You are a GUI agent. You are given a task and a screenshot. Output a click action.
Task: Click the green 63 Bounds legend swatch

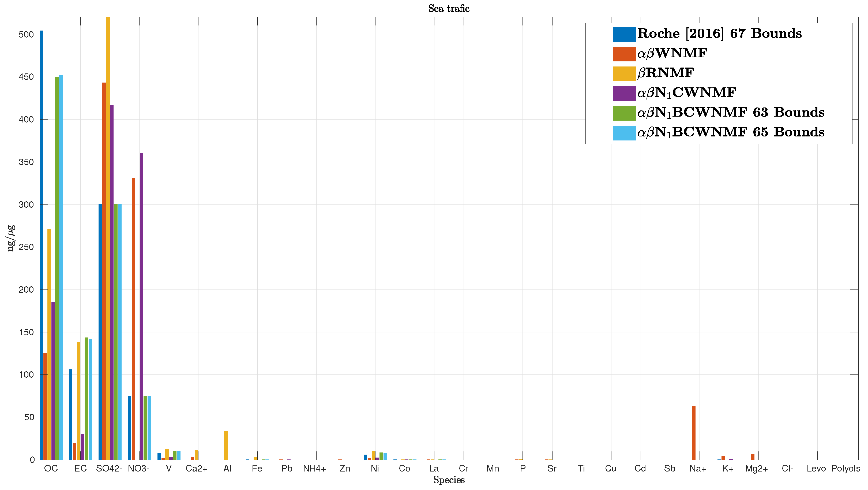624,113
